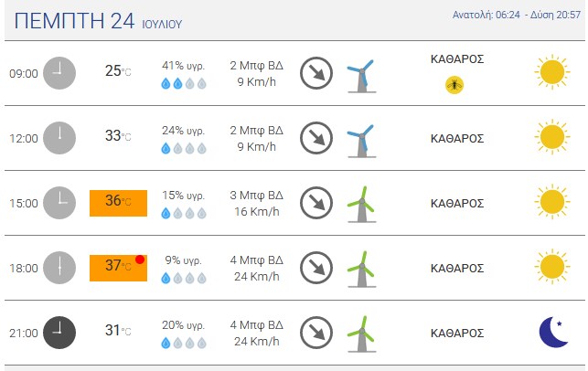Click the ΠΕΜΠΤΗ 24 ΙΟΥΛΙΟΥ heading
Screen dimensions: 588x371
(x=98, y=21)
